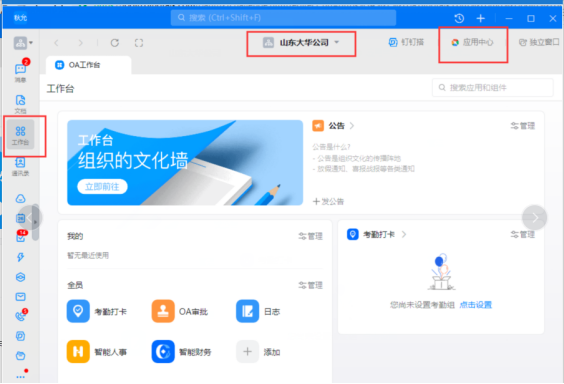Viewport: 564px width, 384px height.
Task: Click the 公告 megaphone icon
Action: [318, 126]
